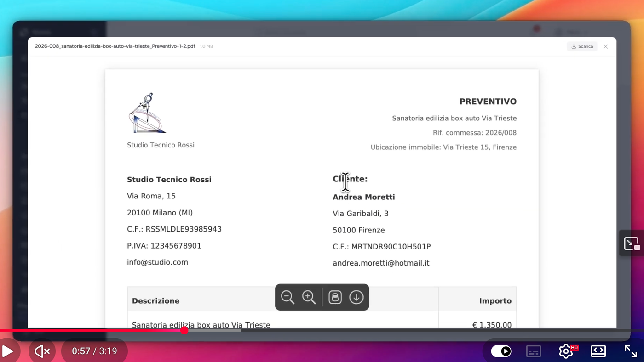Click the picture-in-picture icon on right edge
Image resolution: width=644 pixels, height=362 pixels.
point(632,243)
